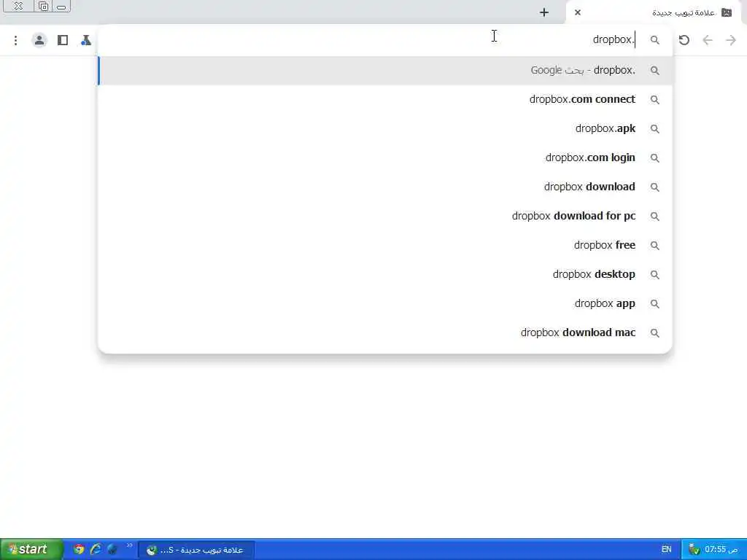Click magnifier icon beside 'dropbox.com connect'

click(x=655, y=100)
